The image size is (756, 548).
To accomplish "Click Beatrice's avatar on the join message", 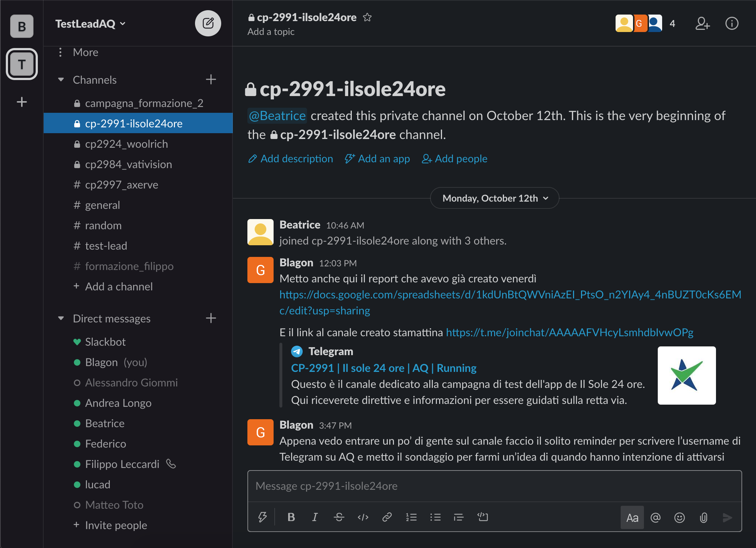I will tap(260, 232).
